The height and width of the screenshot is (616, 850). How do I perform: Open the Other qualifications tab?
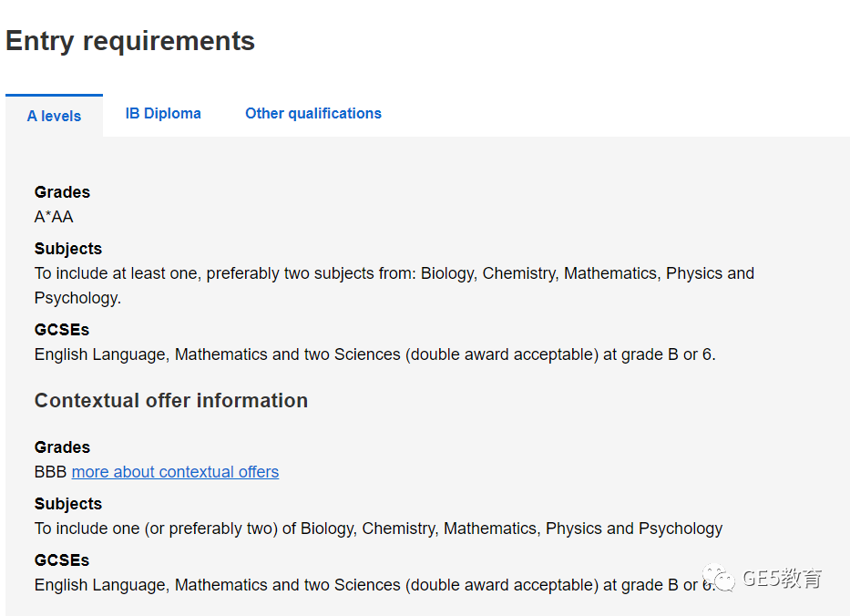click(313, 113)
